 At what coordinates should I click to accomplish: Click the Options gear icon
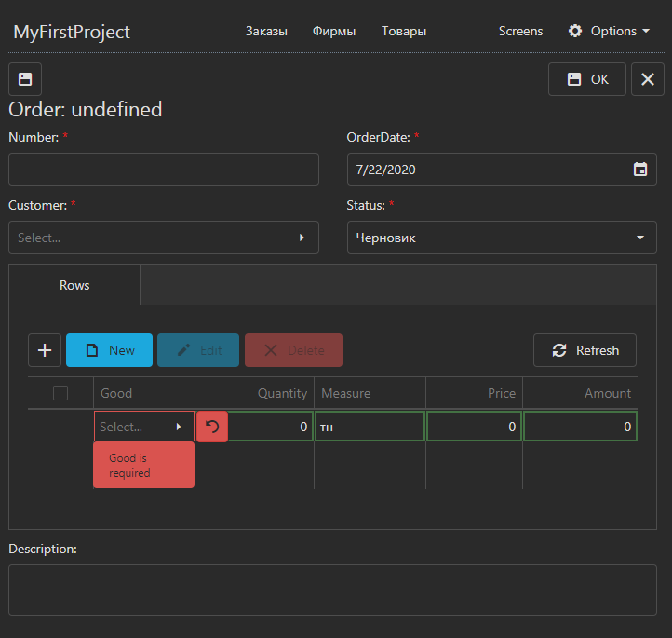point(575,31)
